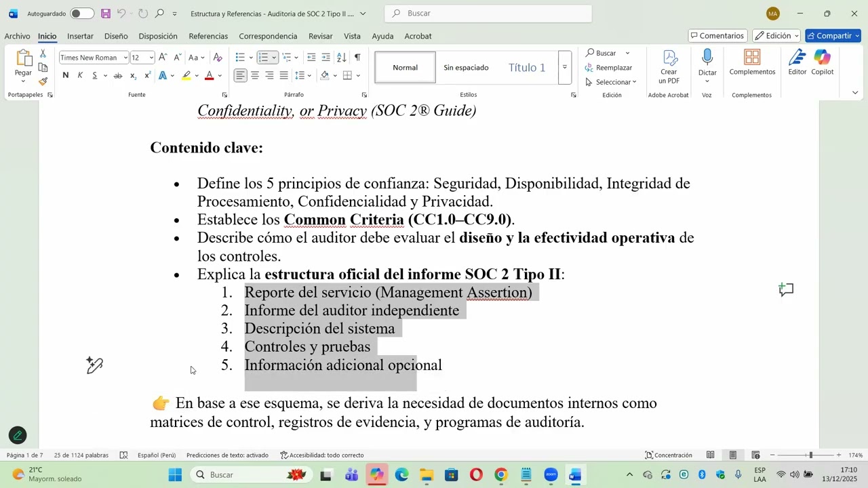This screenshot has width=868, height=488.
Task: Open the Edición mode dropdown
Action: coord(776,36)
